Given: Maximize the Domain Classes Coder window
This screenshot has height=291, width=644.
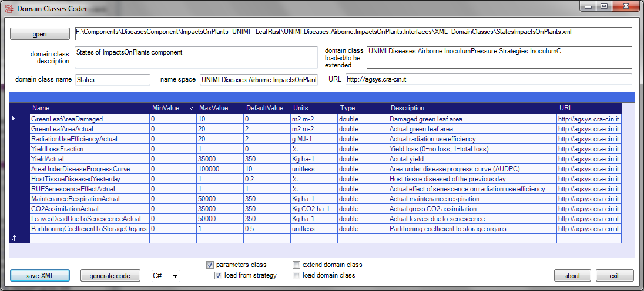Looking at the screenshot, I should coord(603,6).
